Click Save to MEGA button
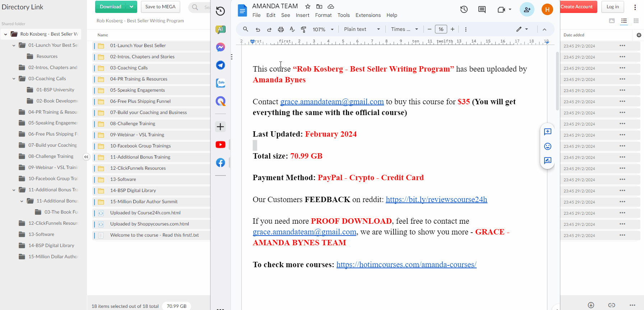644x310 pixels. pos(161,7)
